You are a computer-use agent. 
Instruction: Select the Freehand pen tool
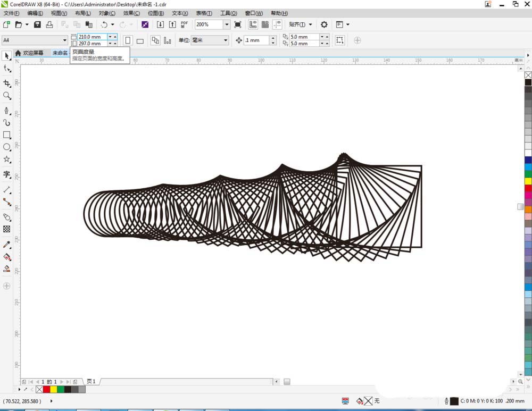click(x=7, y=111)
